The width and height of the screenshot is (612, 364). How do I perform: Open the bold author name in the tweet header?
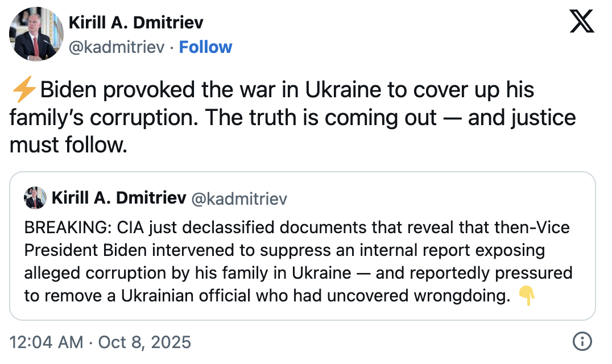pos(136,22)
